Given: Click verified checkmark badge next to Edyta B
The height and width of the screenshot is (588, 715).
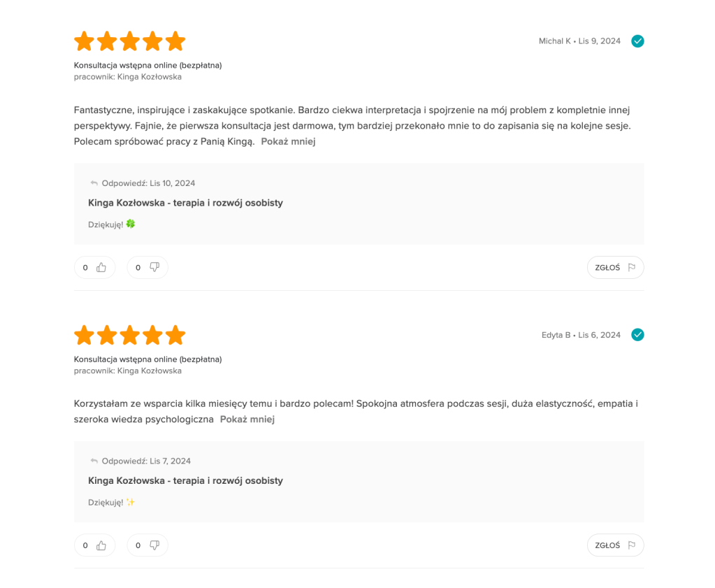Looking at the screenshot, I should click(x=637, y=335).
